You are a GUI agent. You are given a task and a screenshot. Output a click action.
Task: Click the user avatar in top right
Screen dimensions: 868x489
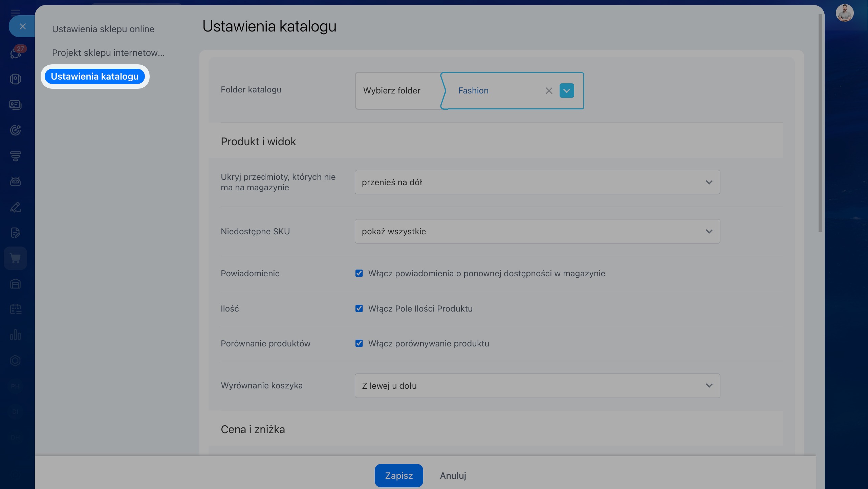tap(844, 14)
